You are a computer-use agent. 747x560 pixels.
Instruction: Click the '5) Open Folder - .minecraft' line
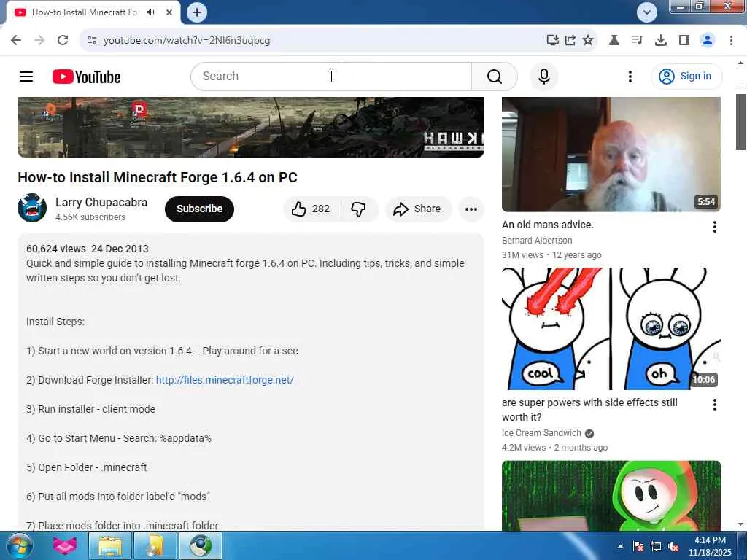pyautogui.click(x=86, y=467)
